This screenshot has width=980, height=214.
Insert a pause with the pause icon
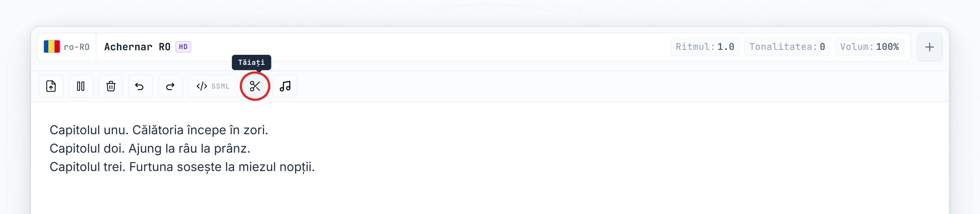coord(81,86)
